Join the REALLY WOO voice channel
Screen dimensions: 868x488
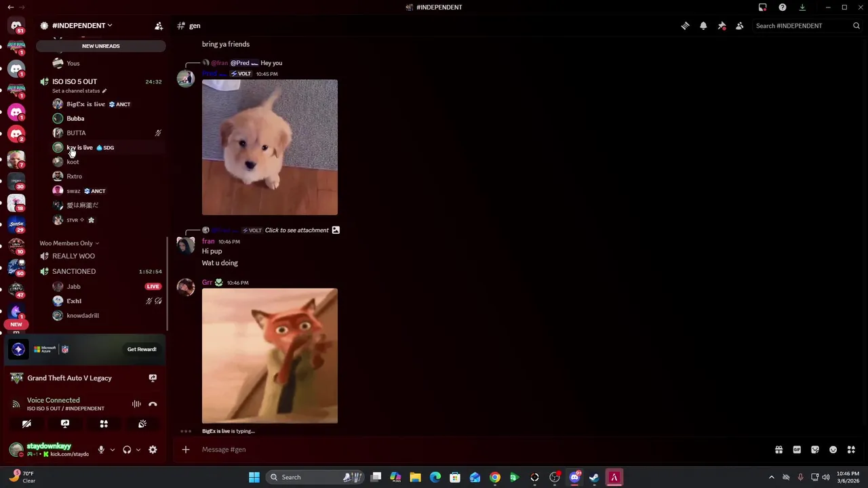[x=73, y=256]
